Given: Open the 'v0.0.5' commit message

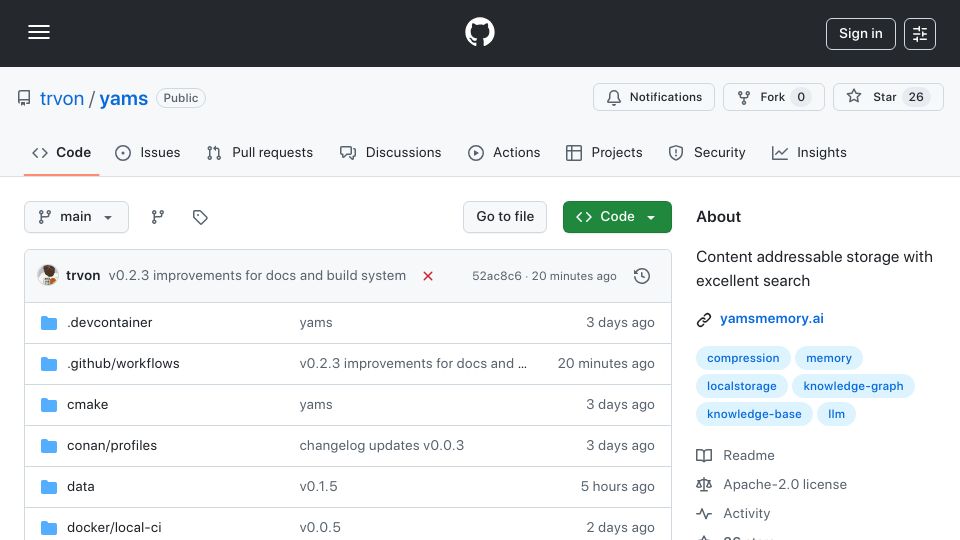Looking at the screenshot, I should (320, 528).
